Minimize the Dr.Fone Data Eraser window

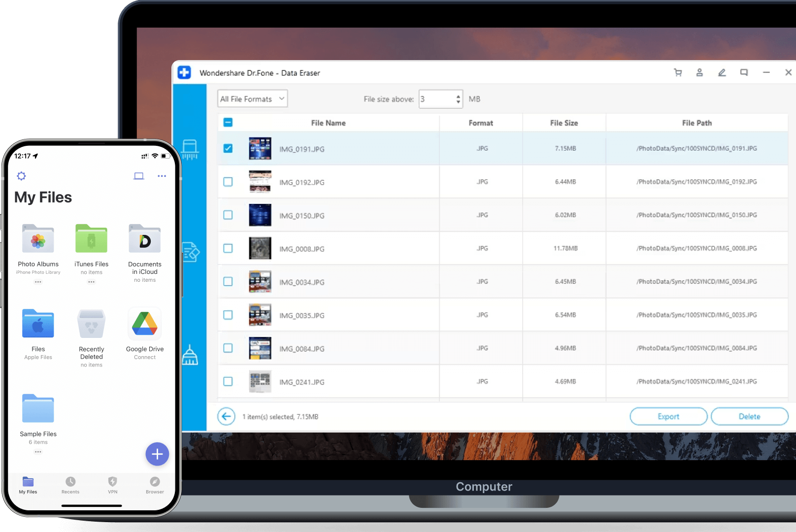click(766, 72)
